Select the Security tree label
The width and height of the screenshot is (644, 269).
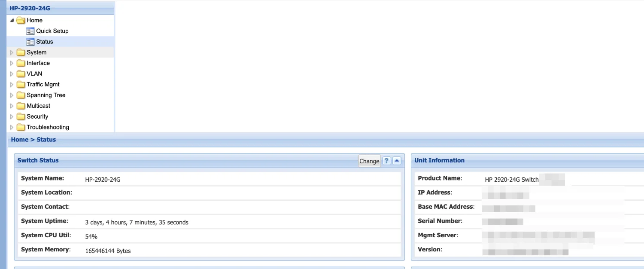(37, 116)
